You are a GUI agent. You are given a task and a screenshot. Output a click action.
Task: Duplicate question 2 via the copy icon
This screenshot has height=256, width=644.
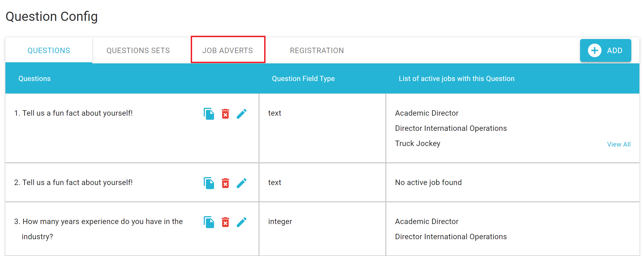coord(209,183)
